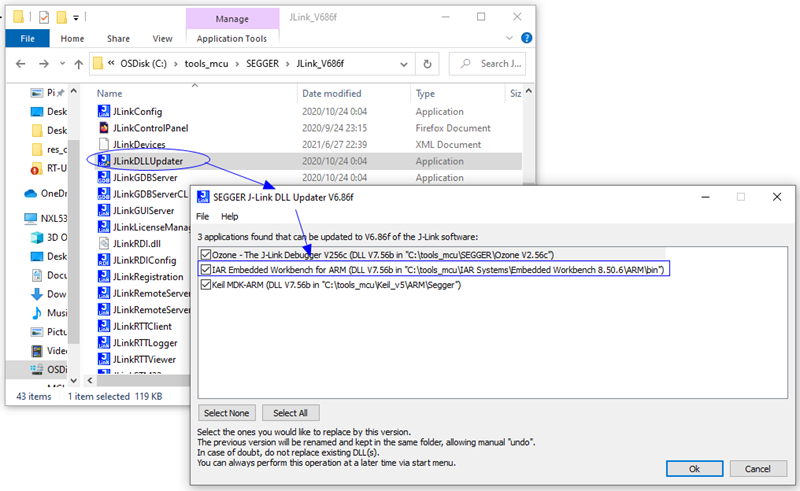Open the JLinkGDBServer application icon
800x491 pixels.
[104, 177]
